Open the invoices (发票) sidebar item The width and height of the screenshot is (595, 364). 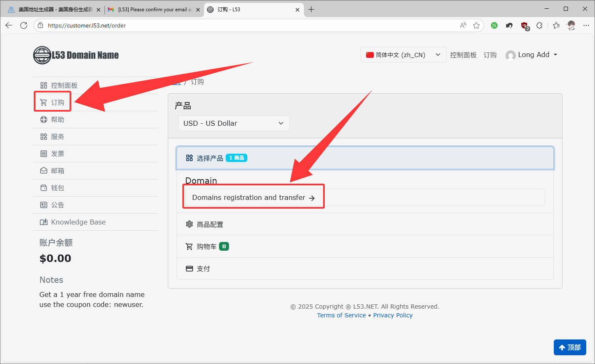coord(57,154)
